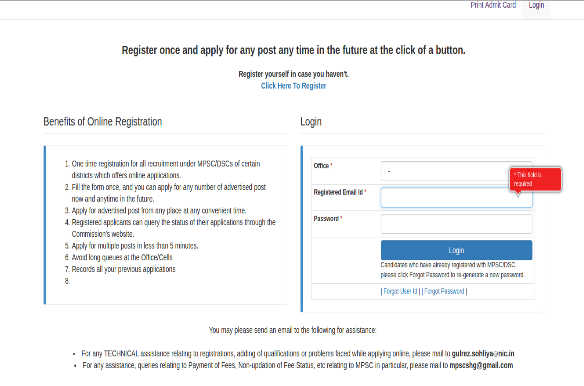Select Login in the top navigation bar
Viewport: 584px width, 386px height.
pos(536,5)
